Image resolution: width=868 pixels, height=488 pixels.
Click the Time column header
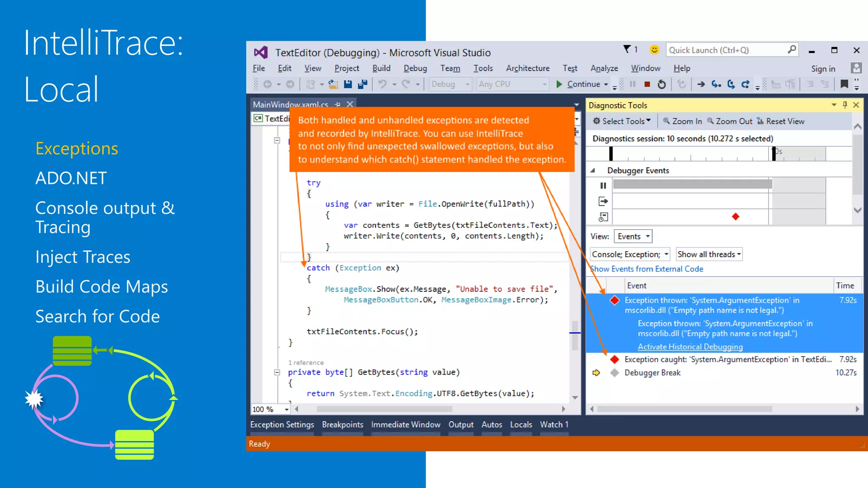pos(847,286)
